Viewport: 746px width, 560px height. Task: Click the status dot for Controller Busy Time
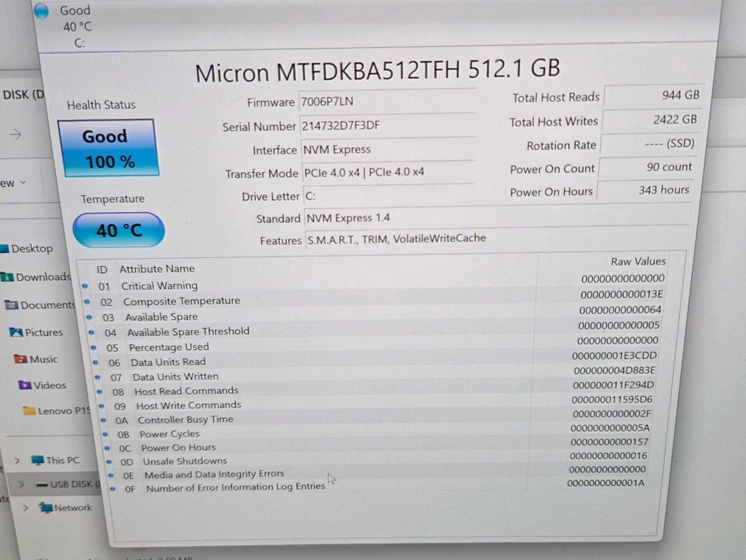(103, 420)
